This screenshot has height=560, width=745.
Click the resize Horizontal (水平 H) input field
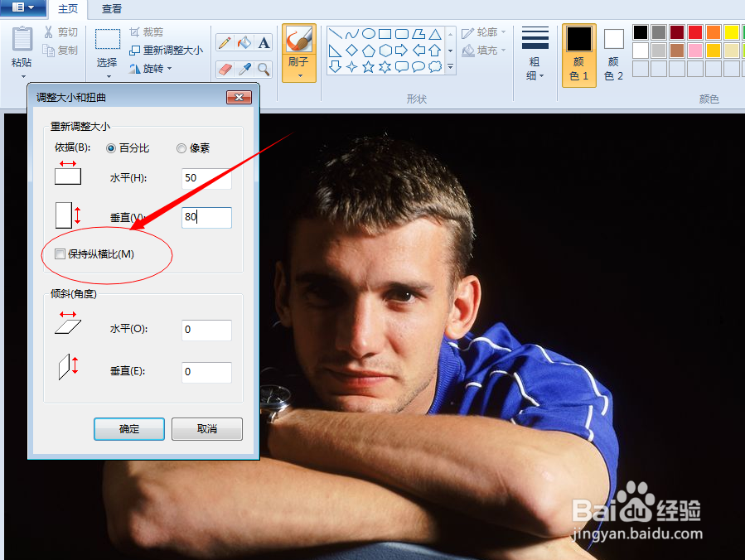click(206, 178)
